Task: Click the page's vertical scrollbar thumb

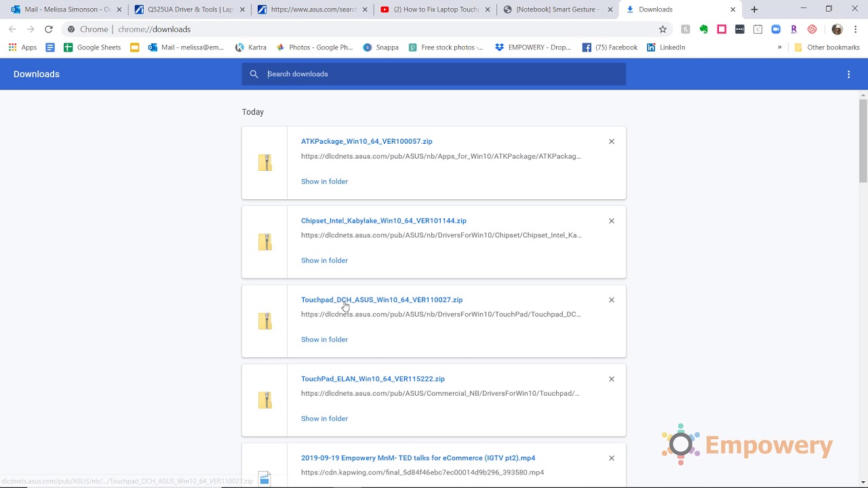Action: coord(863,141)
